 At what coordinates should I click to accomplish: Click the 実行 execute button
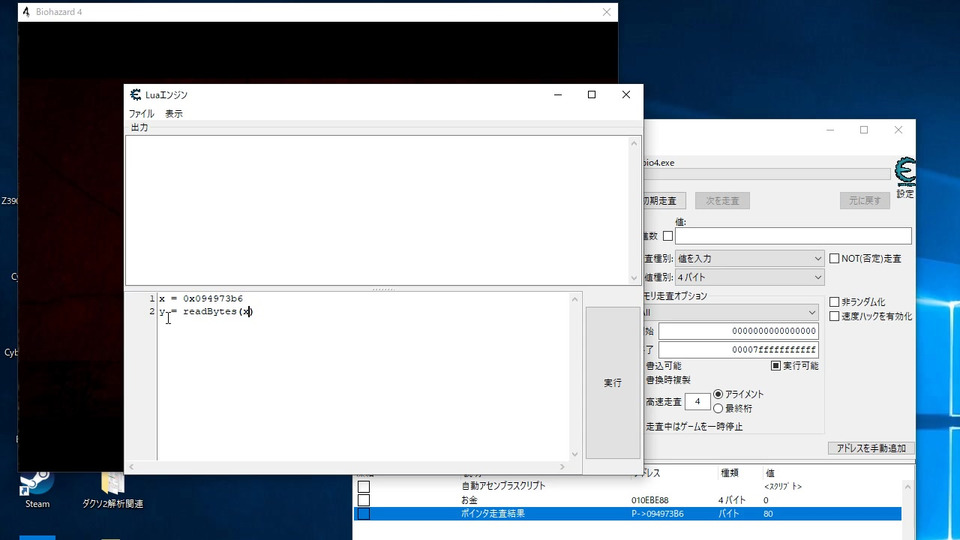[613, 383]
